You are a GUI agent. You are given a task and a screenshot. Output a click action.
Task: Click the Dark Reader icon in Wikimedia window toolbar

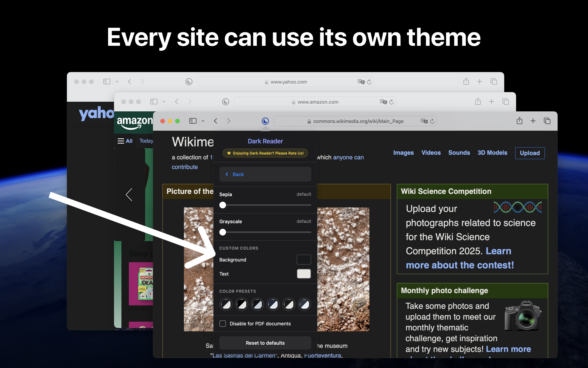tap(265, 121)
